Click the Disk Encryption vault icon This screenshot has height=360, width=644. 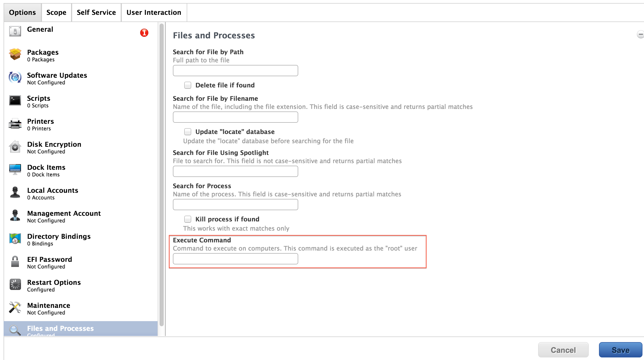[15, 147]
